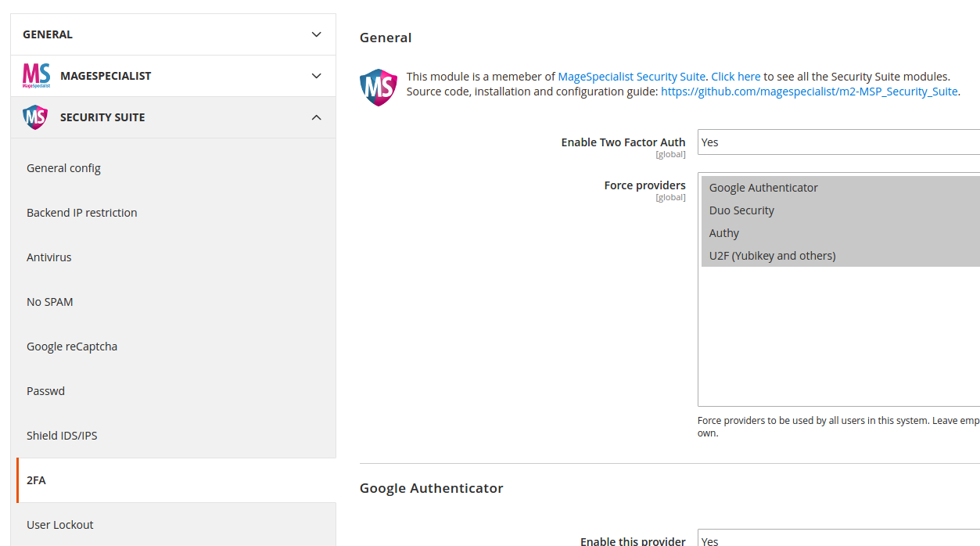Open Enable Two Factor Auth dropdown
Viewport: 980px width, 546px height.
tap(838, 142)
